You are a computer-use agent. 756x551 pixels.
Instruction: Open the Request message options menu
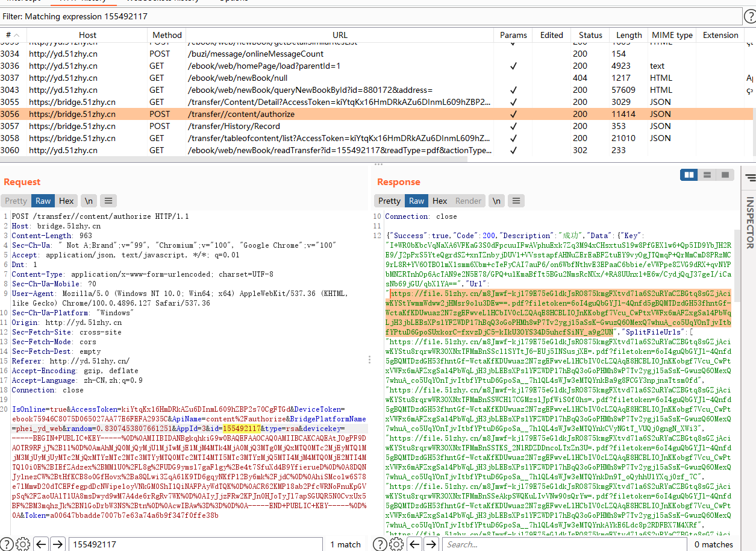coord(108,201)
